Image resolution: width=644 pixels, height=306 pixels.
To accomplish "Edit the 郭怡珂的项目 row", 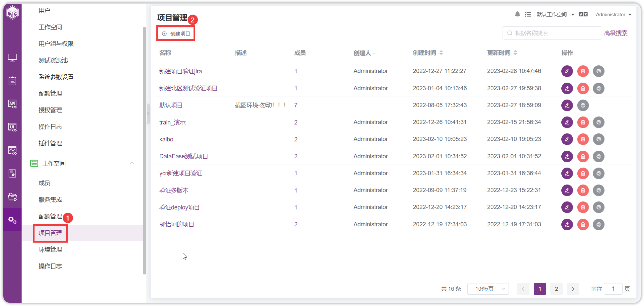I will (x=567, y=224).
